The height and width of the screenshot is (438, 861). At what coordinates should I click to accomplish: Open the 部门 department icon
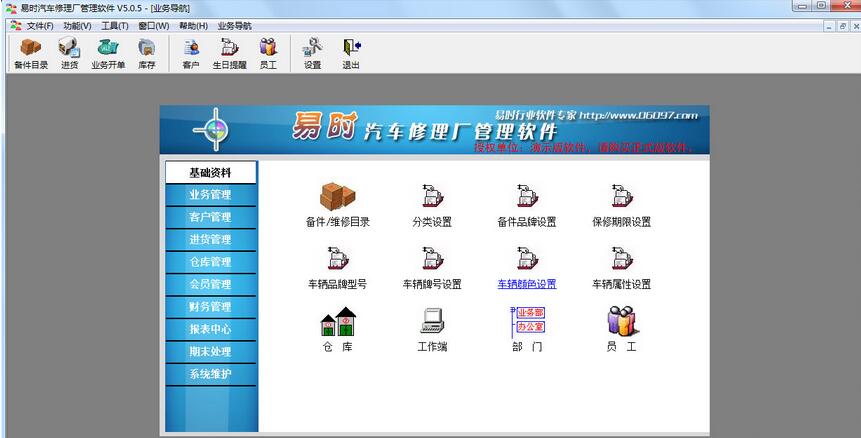point(527,322)
